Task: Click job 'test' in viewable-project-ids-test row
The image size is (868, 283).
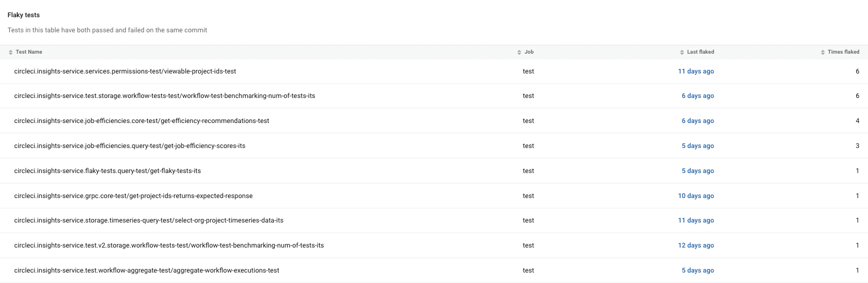Action: 528,71
